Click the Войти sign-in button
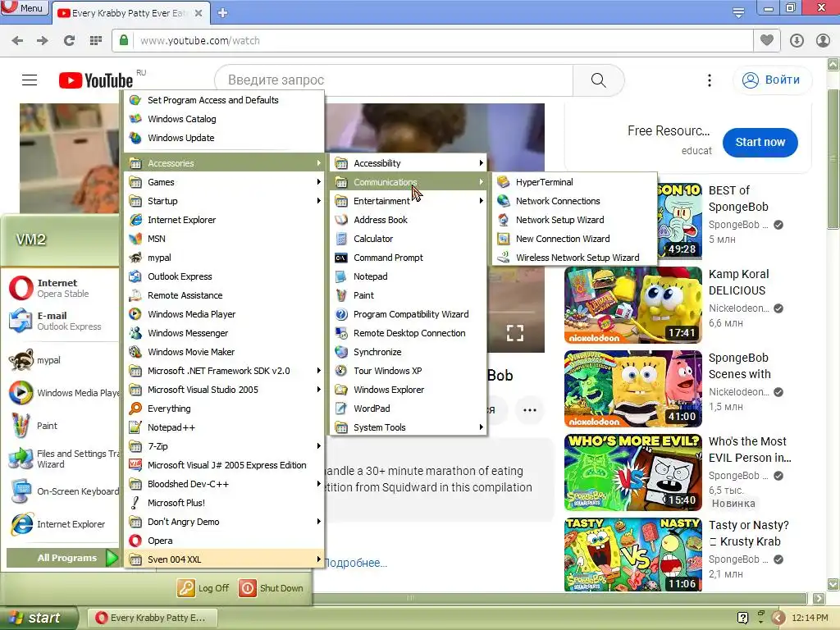 [772, 80]
